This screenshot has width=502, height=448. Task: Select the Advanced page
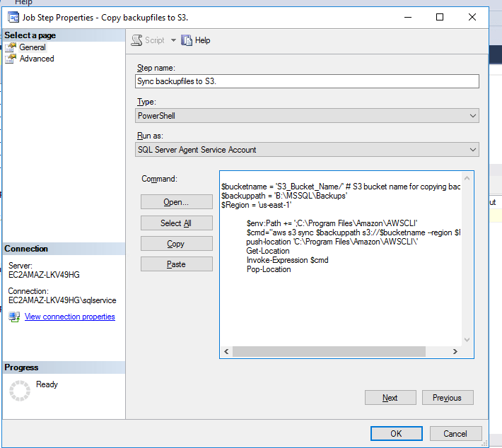pos(36,59)
